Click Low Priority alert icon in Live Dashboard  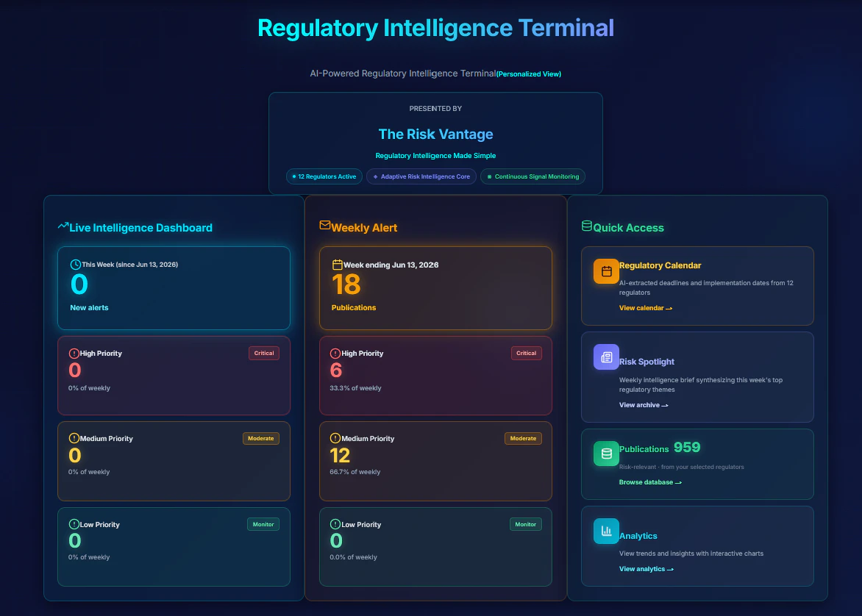click(x=74, y=524)
